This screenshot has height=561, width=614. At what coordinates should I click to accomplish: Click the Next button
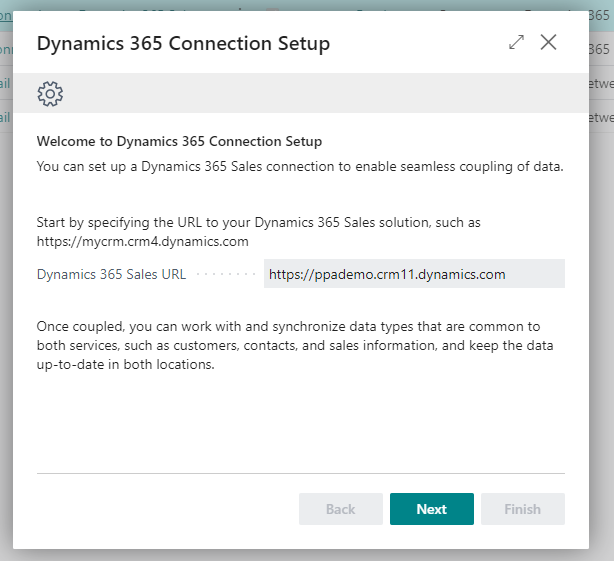[x=432, y=509]
